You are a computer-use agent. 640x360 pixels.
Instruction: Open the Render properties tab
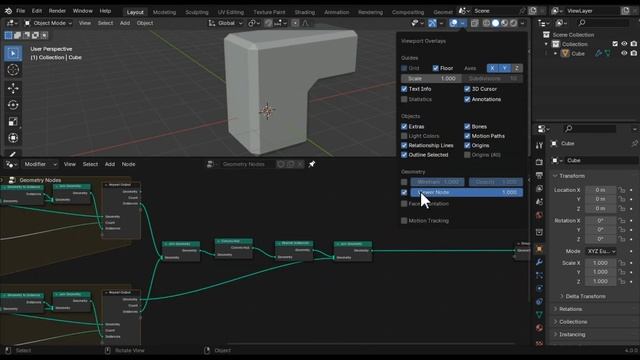tap(539, 162)
